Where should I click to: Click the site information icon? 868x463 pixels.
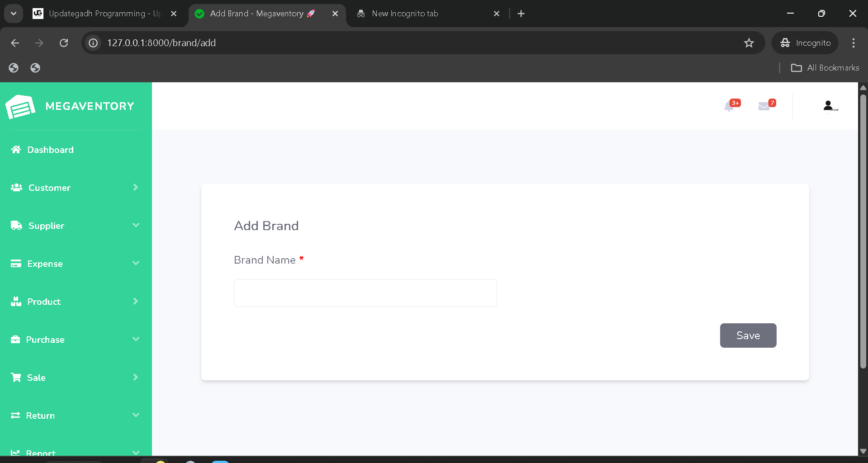click(x=93, y=43)
